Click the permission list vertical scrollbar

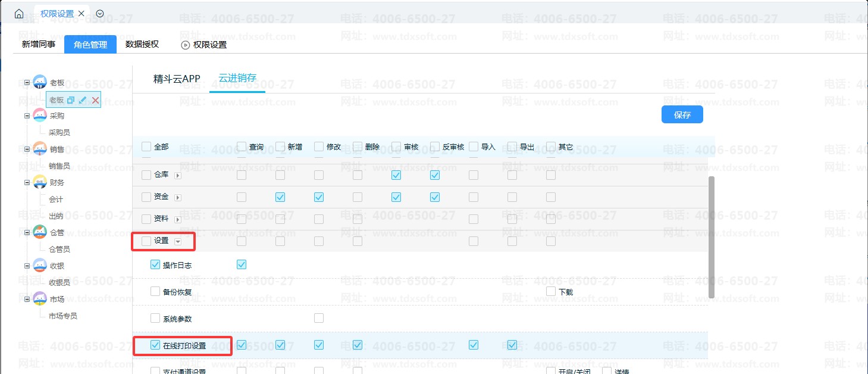(x=712, y=237)
